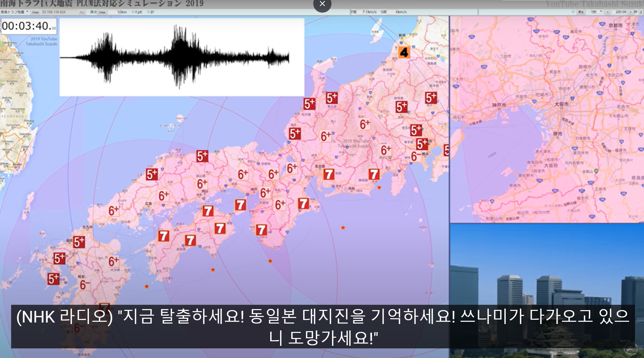Click the Clear button beside the coordinates
The width and height of the screenshot is (644, 358).
35,12
